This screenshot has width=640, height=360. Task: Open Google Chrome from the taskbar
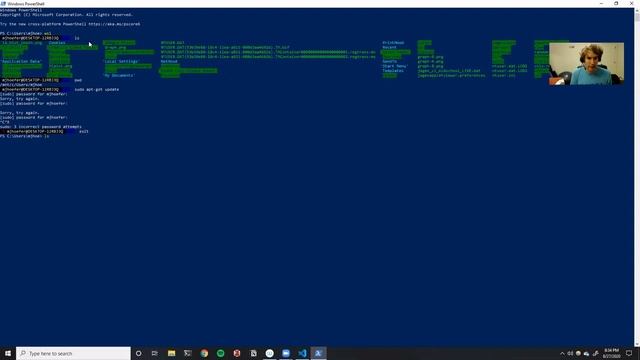point(204,353)
